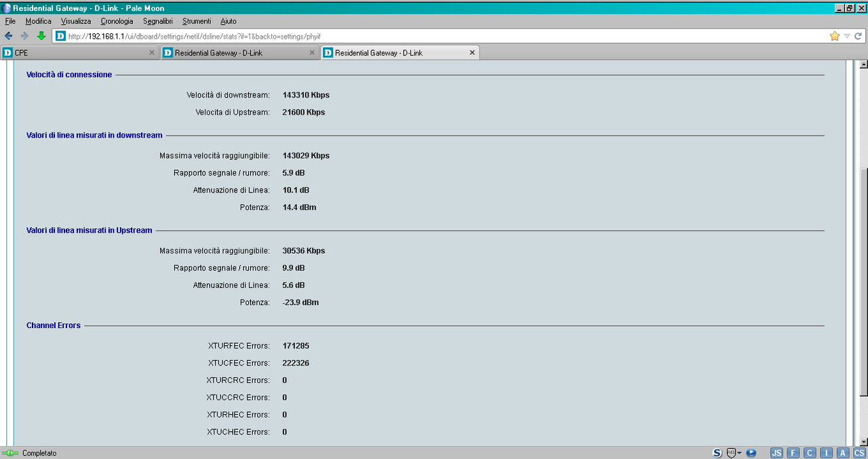Close the CPE tab
This screenshot has height=459, width=868.
pyautogui.click(x=152, y=52)
